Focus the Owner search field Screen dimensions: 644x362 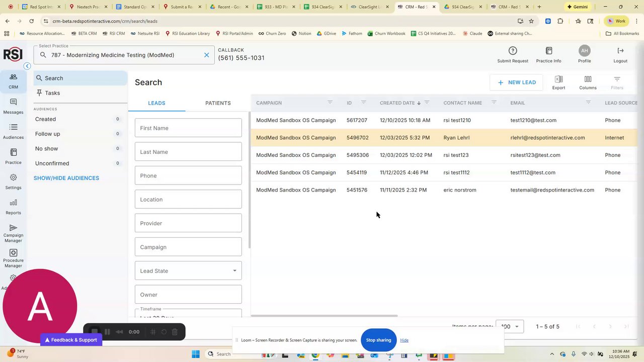coord(188,295)
